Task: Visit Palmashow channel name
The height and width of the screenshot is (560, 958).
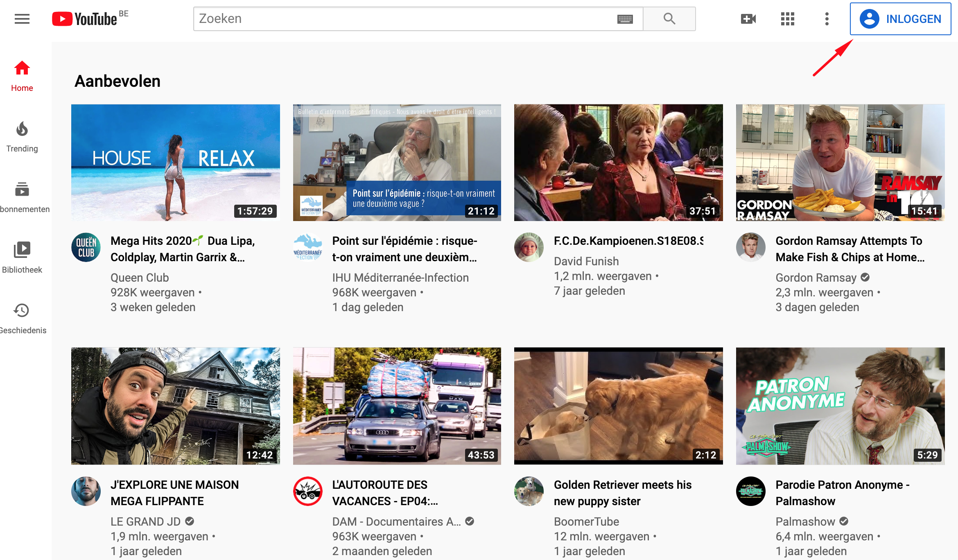Action: (x=805, y=522)
